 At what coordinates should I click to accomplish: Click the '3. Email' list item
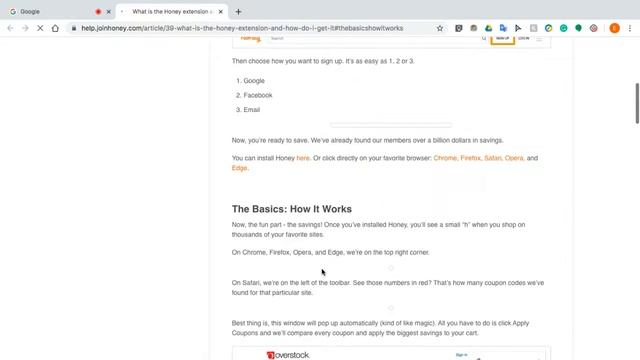tap(248, 110)
